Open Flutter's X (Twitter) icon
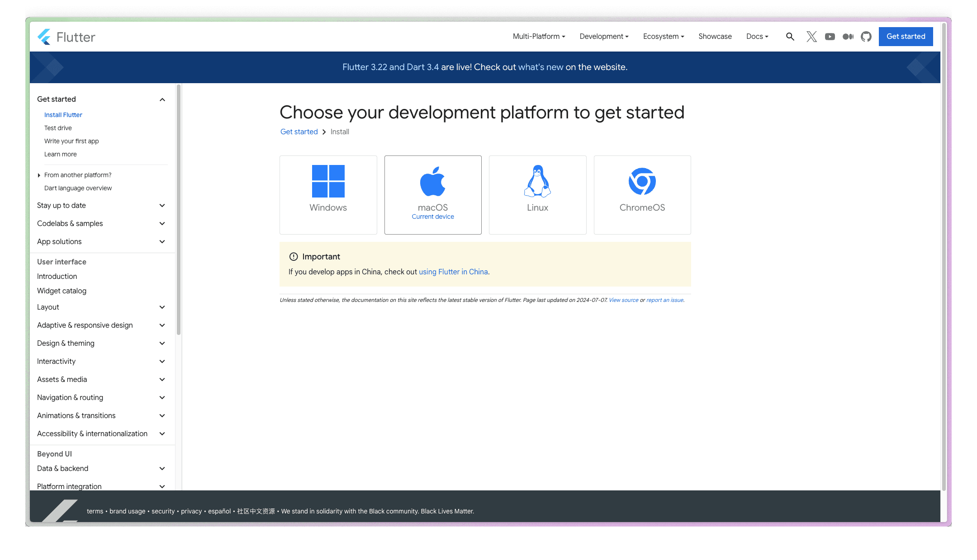 (x=811, y=37)
